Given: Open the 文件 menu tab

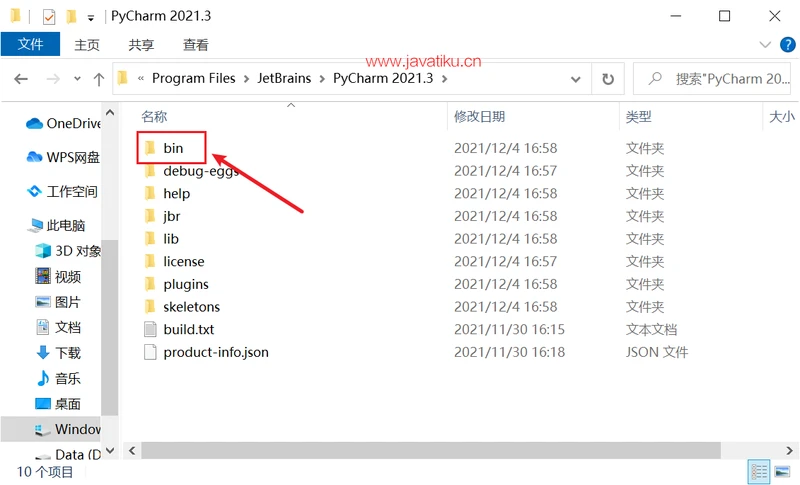Looking at the screenshot, I should [x=30, y=45].
